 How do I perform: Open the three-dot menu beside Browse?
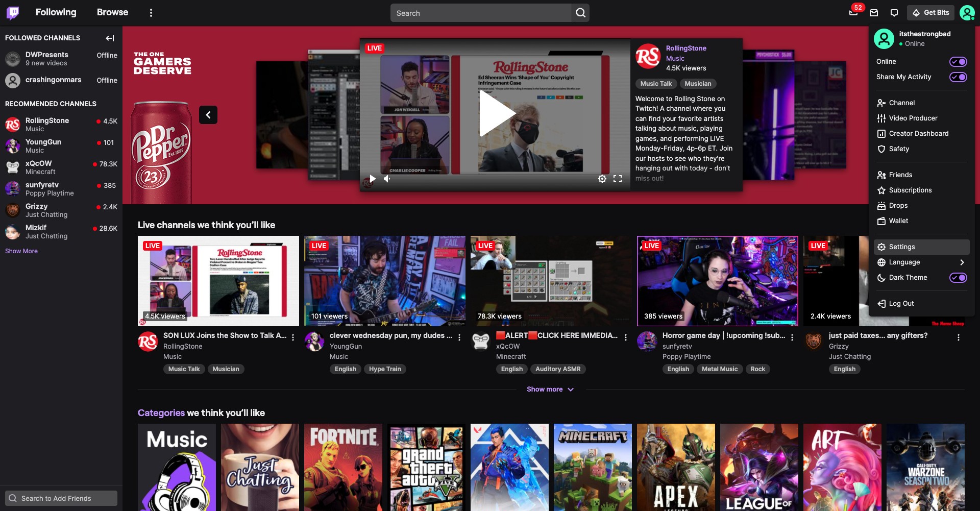point(151,13)
